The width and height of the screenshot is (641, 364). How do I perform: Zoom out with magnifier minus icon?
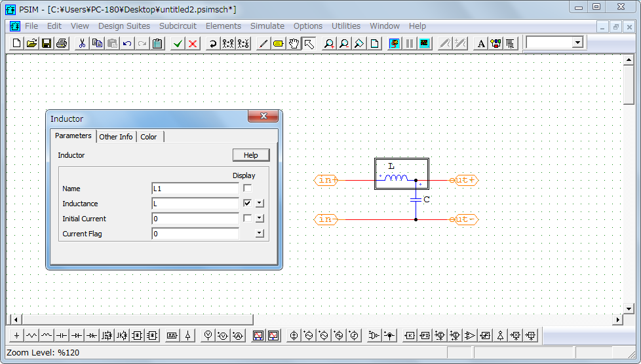click(344, 43)
